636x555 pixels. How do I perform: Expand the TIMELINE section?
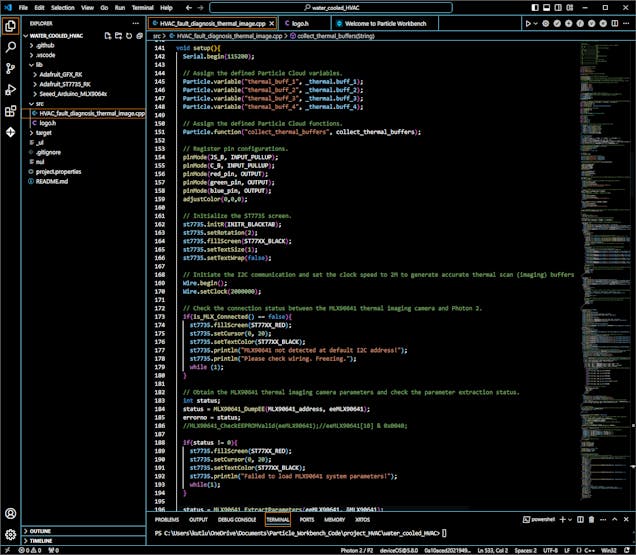(41, 540)
